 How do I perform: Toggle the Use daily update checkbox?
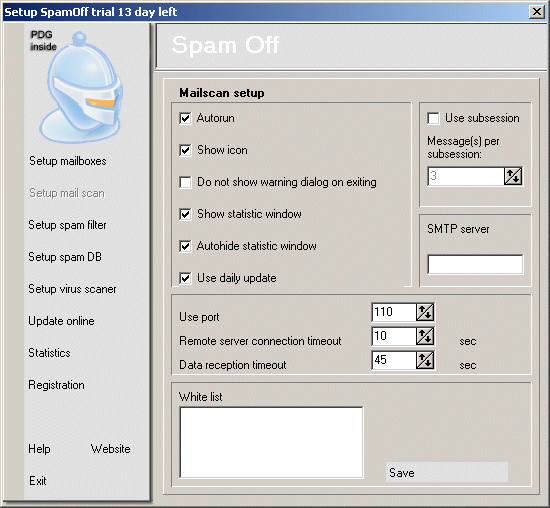185,278
